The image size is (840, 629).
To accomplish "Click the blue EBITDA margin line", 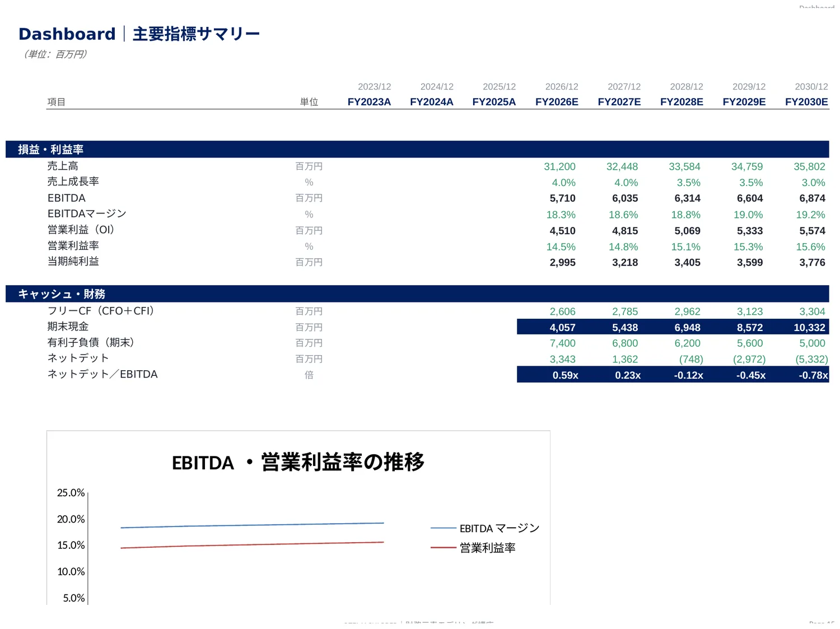I will 252,525.
